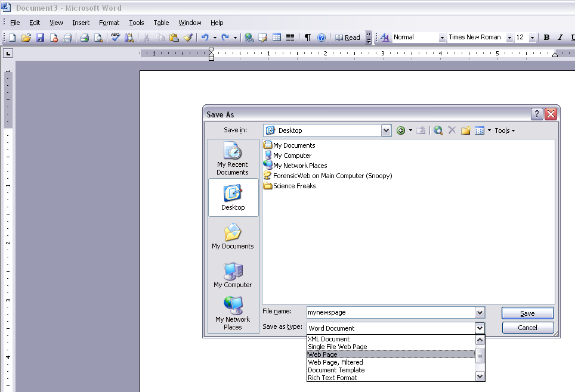Image resolution: width=575 pixels, height=392 pixels.
Task: Click Search the Web icon in Save As
Action: tap(438, 130)
